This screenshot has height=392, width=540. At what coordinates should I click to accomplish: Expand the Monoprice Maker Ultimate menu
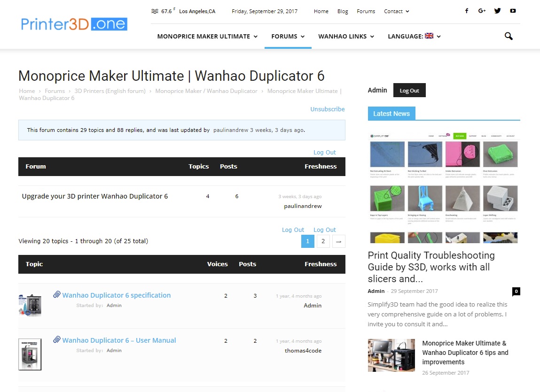click(x=207, y=37)
